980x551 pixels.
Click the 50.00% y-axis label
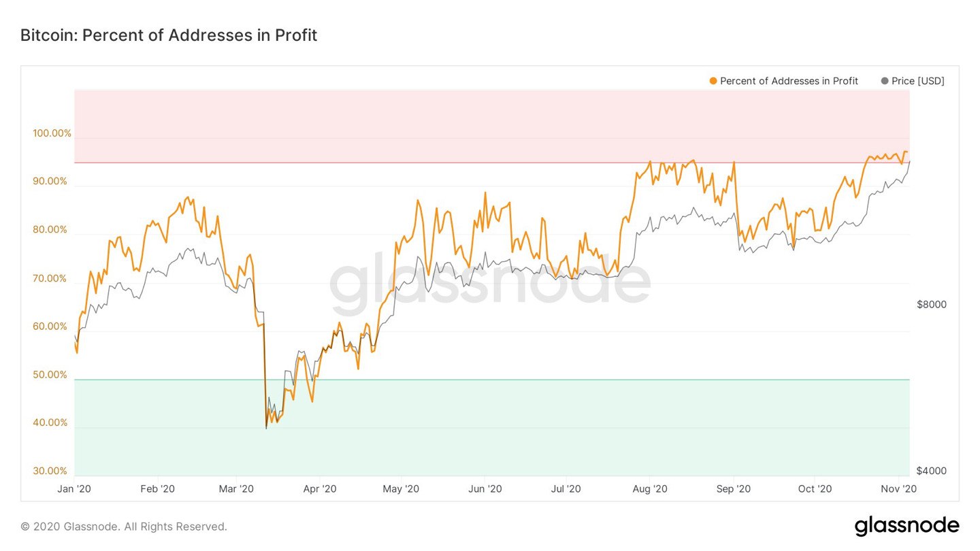point(52,375)
